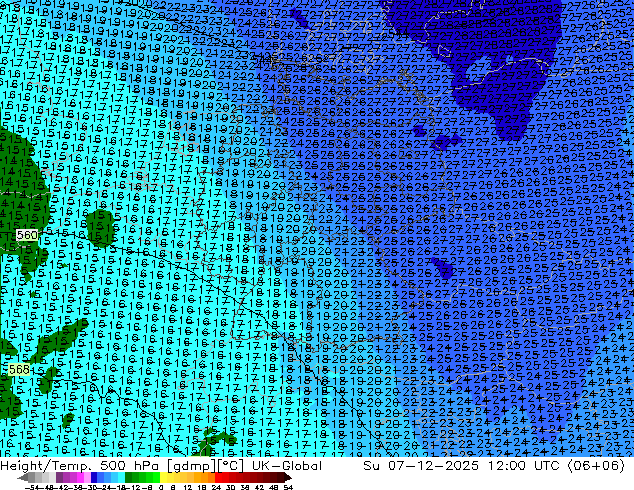Click the left gray arrow of color bar
This screenshot has width=634, height=490.
click(23, 478)
